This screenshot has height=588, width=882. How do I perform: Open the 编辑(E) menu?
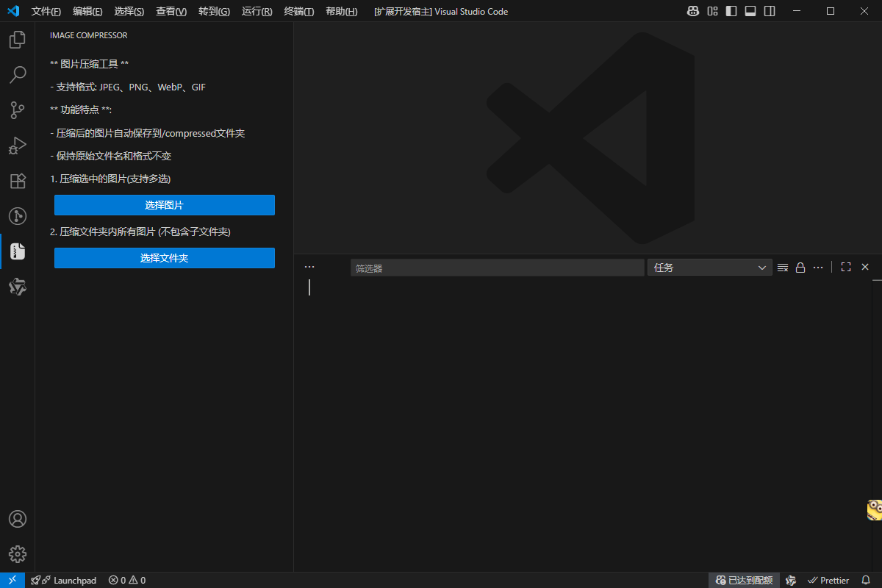click(87, 11)
